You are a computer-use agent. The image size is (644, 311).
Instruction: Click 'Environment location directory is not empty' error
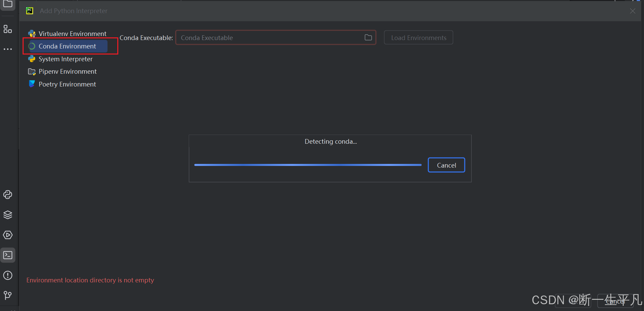click(90, 280)
